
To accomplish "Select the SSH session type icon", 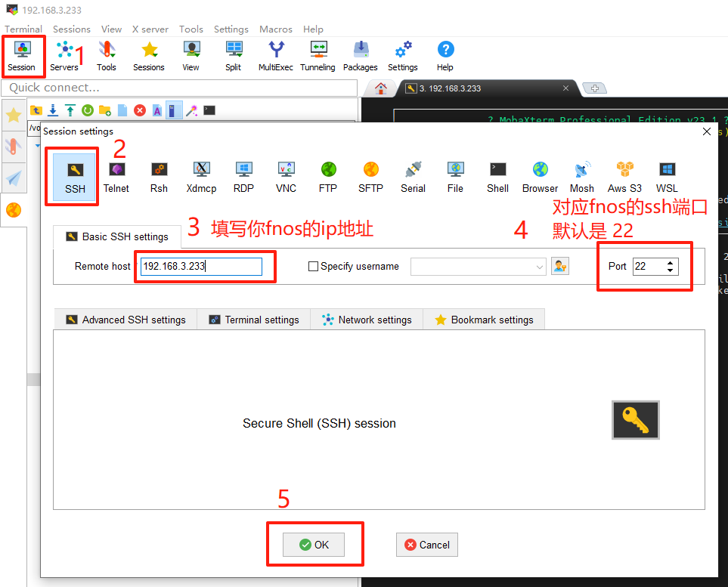I will pos(74,177).
